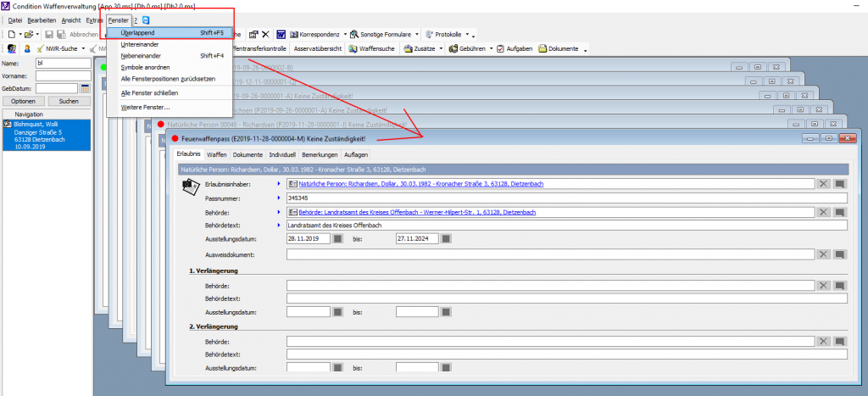Open calendar next to bis date 27.11.2024

(x=446, y=239)
